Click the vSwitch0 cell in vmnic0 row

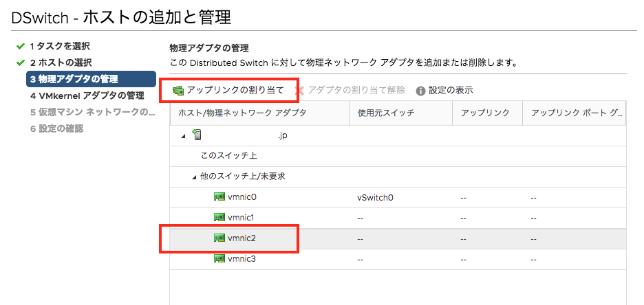[x=376, y=198]
